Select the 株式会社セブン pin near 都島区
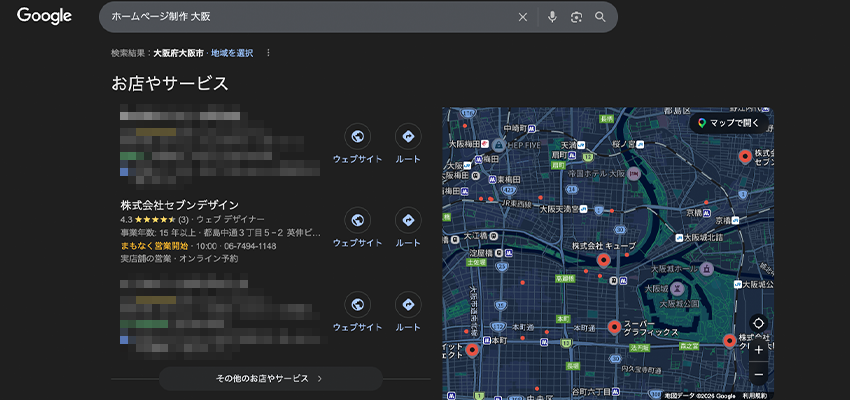This screenshot has width=850, height=400. pyautogui.click(x=745, y=158)
